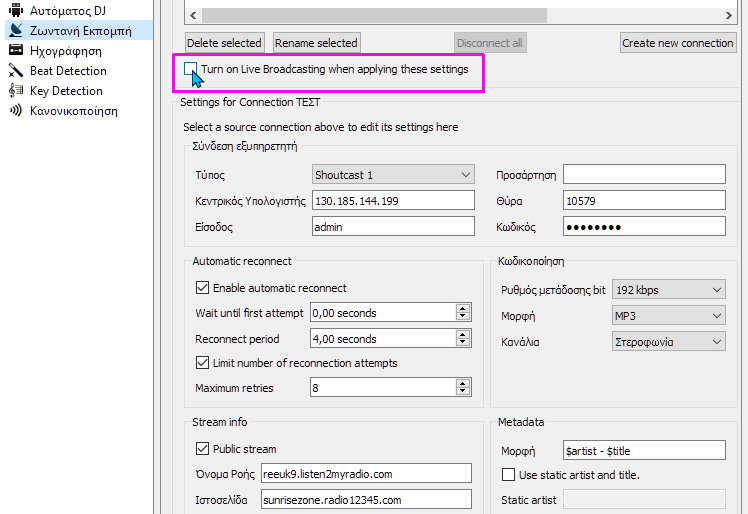This screenshot has width=748, height=514.
Task: Click the port field containing 10579
Action: (643, 201)
